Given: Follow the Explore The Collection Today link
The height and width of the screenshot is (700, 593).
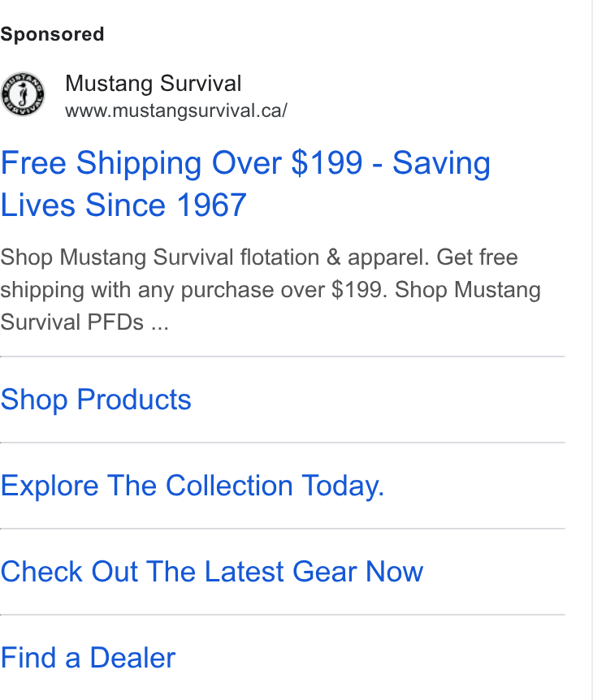Looking at the screenshot, I should pos(193,486).
